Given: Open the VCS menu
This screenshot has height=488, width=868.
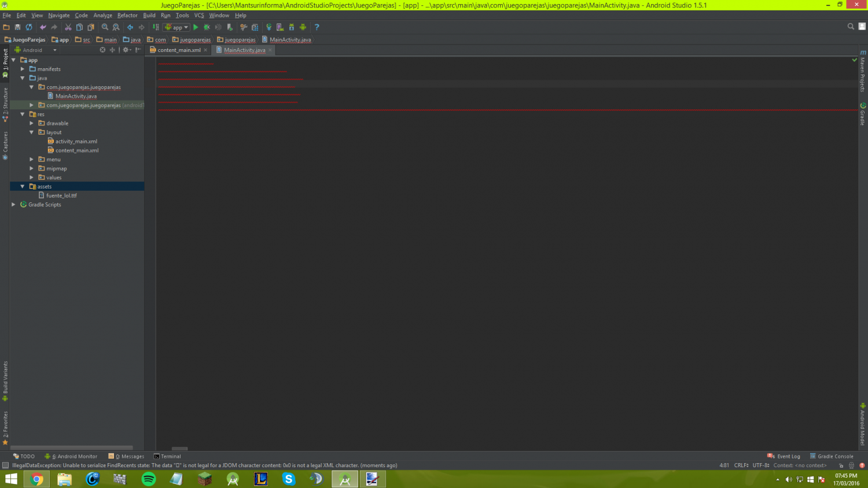Looking at the screenshot, I should click(x=199, y=16).
